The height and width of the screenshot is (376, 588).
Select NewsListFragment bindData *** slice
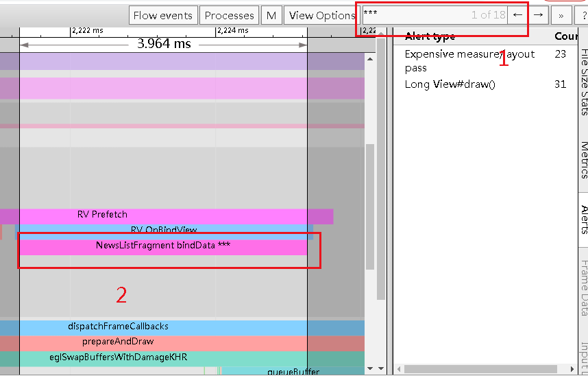tap(163, 247)
